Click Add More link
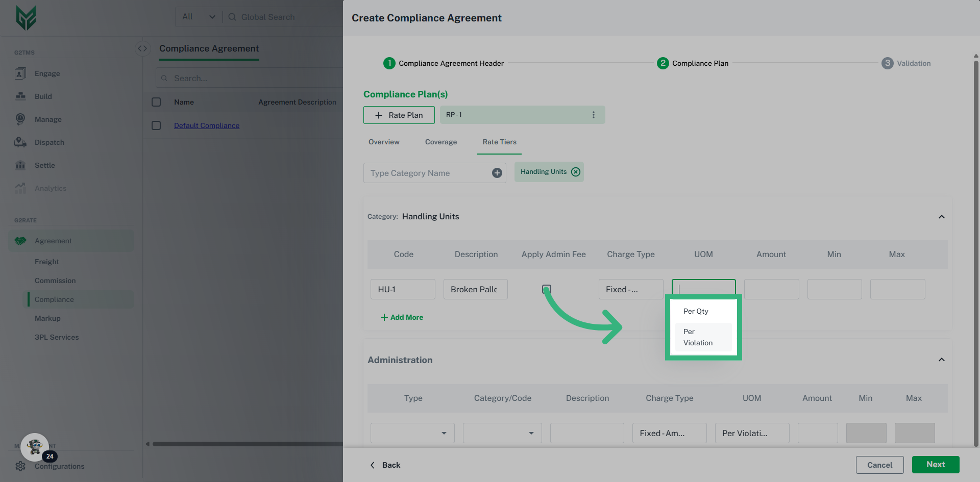The height and width of the screenshot is (482, 980). [x=402, y=317]
